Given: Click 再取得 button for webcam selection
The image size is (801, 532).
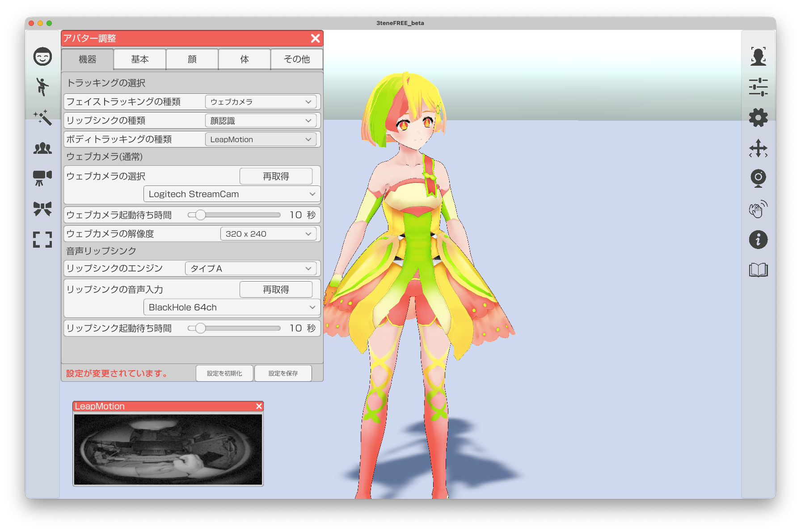Looking at the screenshot, I should [276, 177].
